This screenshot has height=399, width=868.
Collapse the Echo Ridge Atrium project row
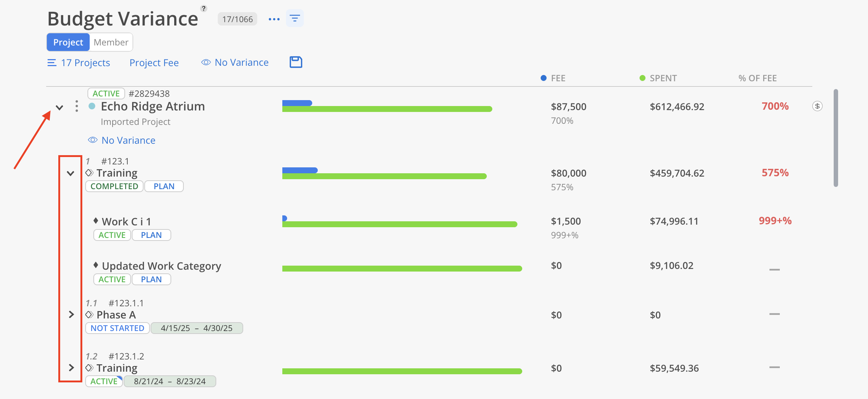59,108
